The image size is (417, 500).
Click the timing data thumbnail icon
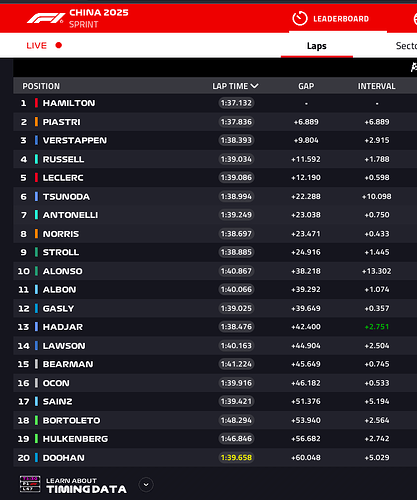pos(30,484)
